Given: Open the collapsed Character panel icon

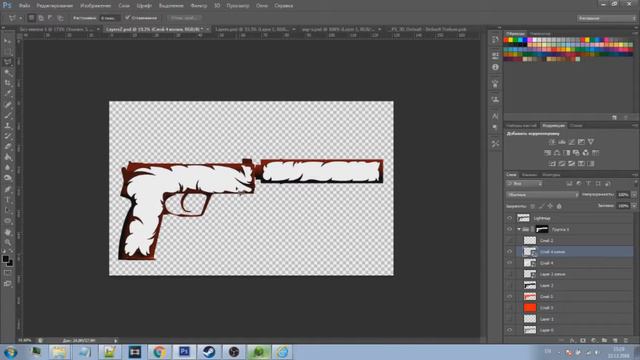Looking at the screenshot, I should [495, 116].
